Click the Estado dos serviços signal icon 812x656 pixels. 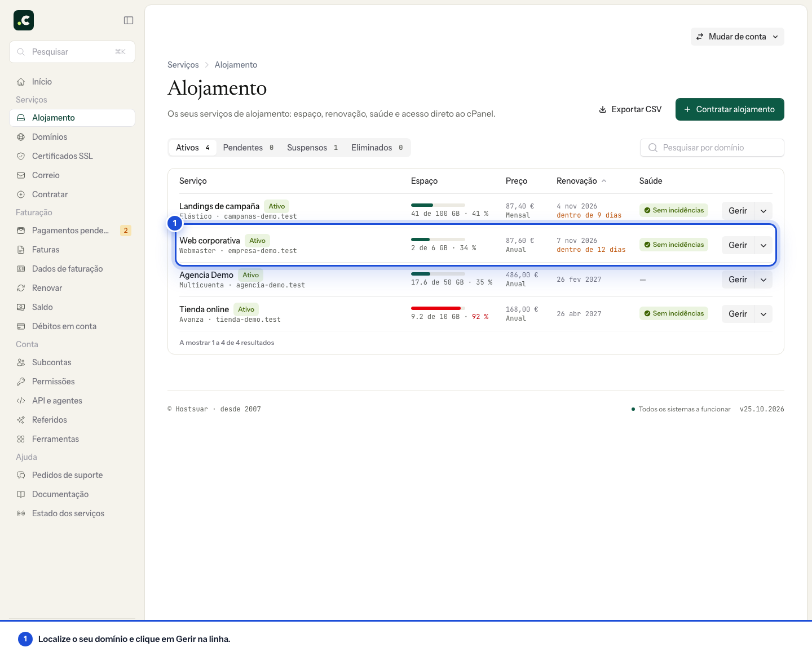pyautogui.click(x=21, y=513)
